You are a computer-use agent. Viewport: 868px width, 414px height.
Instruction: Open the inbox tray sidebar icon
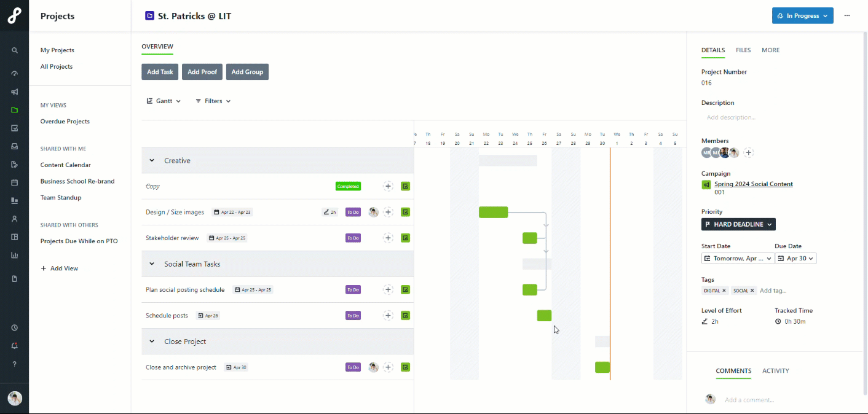[15, 146]
